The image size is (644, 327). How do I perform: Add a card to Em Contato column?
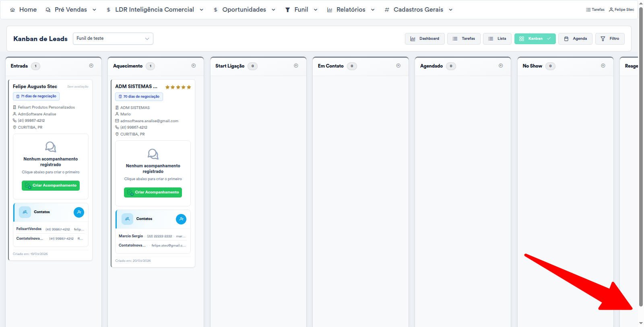click(x=398, y=66)
